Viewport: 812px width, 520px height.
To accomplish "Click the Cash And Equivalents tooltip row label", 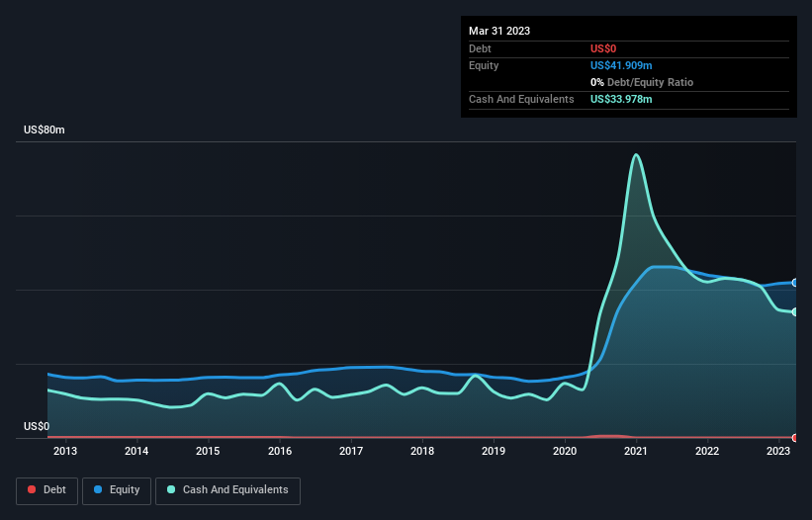I will pos(521,99).
